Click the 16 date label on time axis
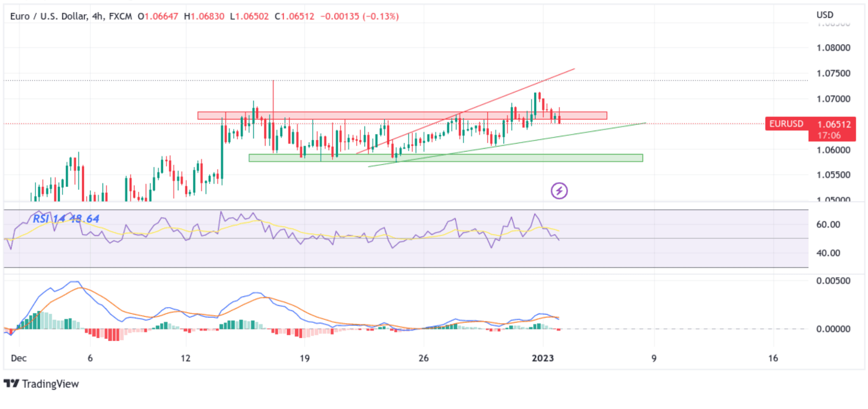 (773, 358)
